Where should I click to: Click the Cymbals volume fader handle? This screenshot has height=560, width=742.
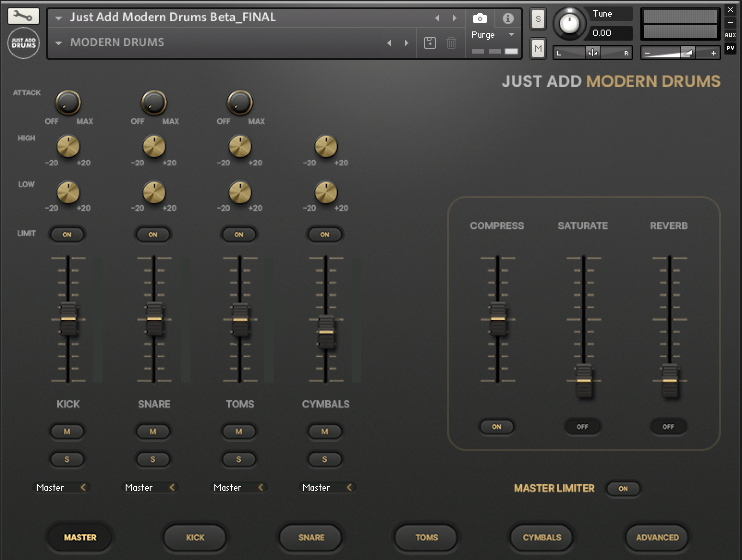326,332
